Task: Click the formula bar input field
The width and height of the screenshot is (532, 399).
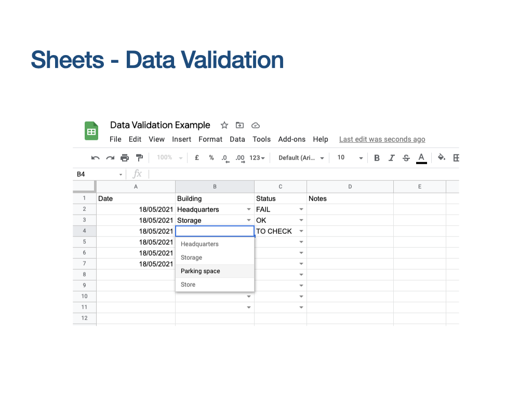Action: 301,174
